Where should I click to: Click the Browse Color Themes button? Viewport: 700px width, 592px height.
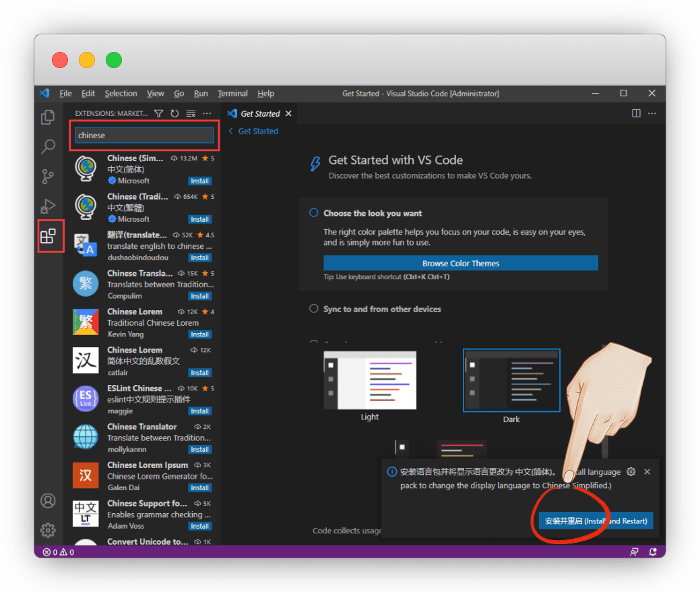pyautogui.click(x=460, y=263)
